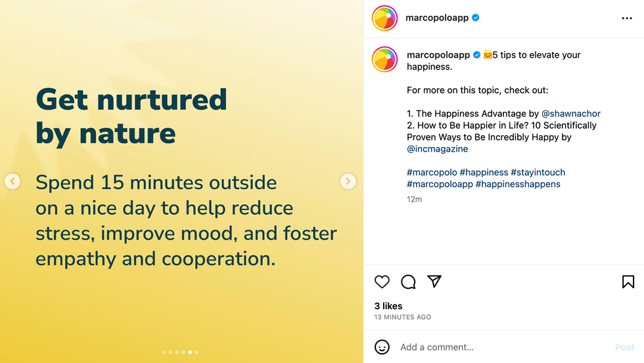Open the emoji picker smiley icon
Viewport: 644px width, 363px height.
pos(382,347)
